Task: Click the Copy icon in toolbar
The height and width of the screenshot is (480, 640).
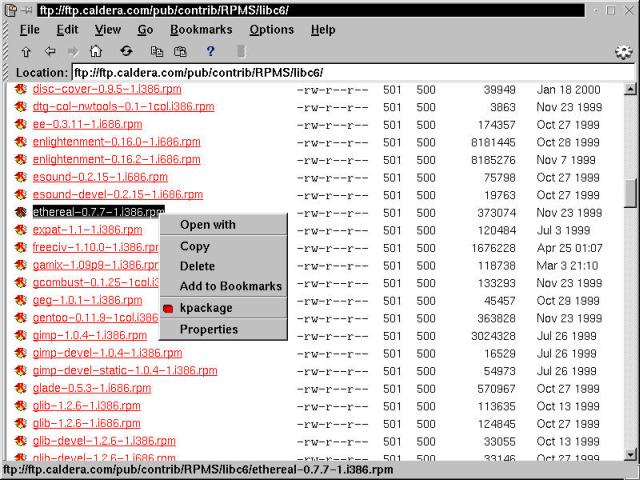Action: 156,51
